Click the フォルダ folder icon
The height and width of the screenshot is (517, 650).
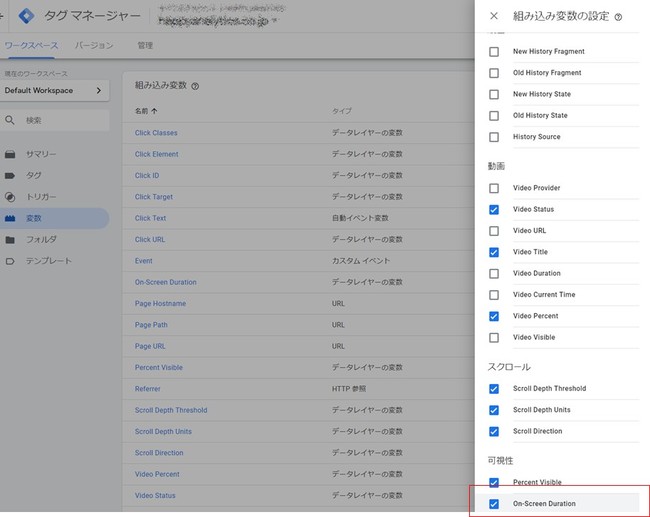(10, 240)
